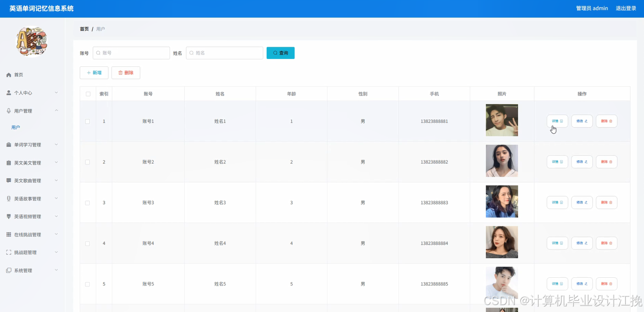Click the briefcase icon for 单词学习管理
The image size is (644, 312).
(9, 145)
